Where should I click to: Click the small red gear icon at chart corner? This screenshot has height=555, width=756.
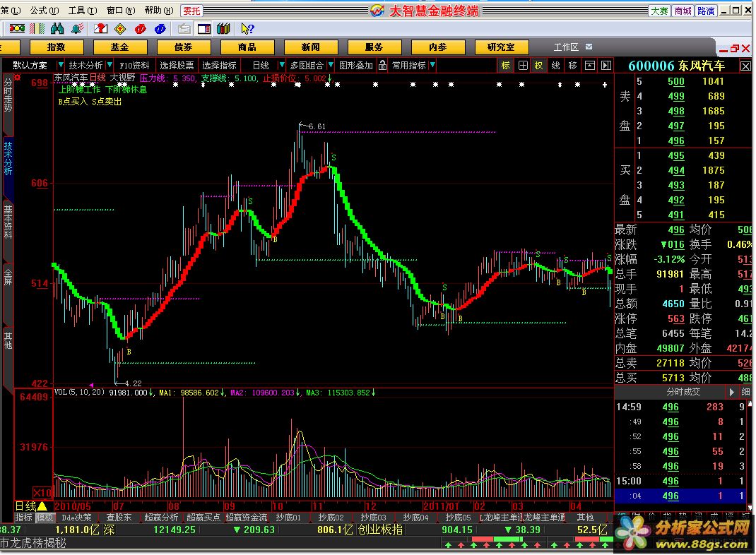(18, 77)
